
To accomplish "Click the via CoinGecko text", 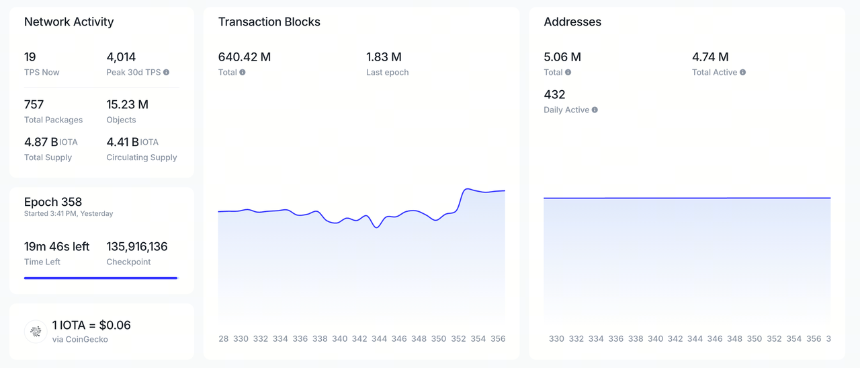I will pos(80,339).
